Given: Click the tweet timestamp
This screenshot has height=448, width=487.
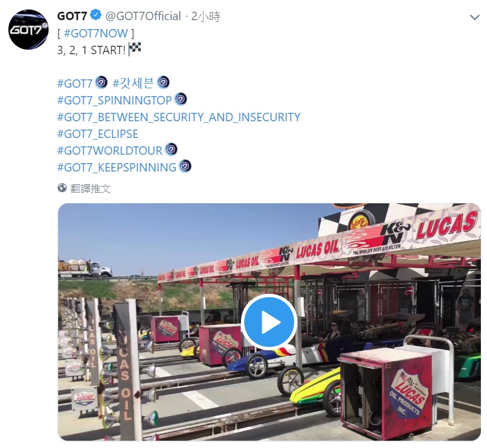Looking at the screenshot, I should [206, 17].
